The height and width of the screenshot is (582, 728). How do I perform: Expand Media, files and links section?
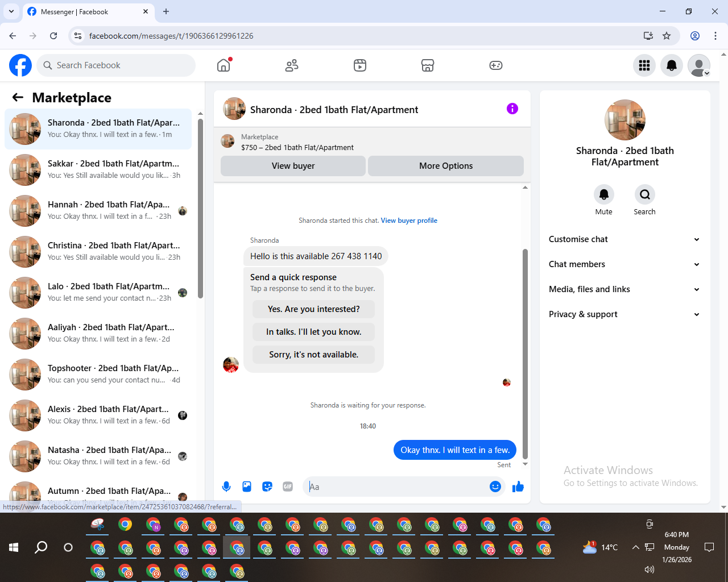pyautogui.click(x=624, y=289)
